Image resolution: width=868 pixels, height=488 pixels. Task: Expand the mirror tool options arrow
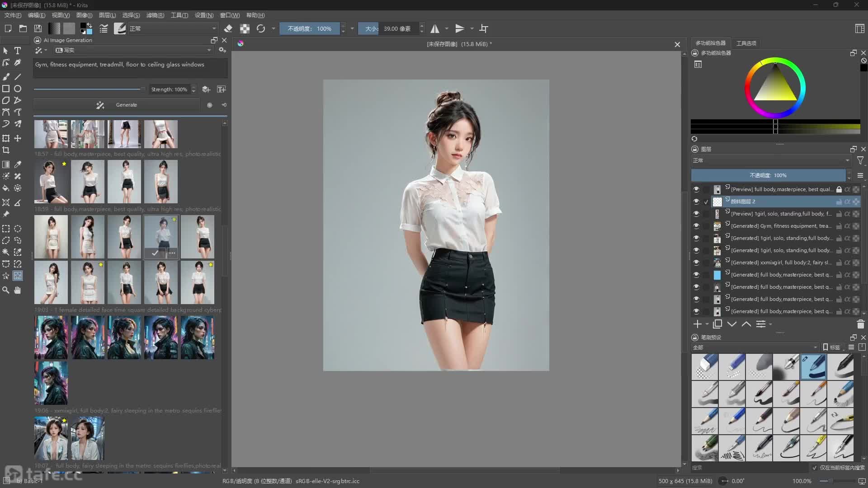pyautogui.click(x=447, y=28)
